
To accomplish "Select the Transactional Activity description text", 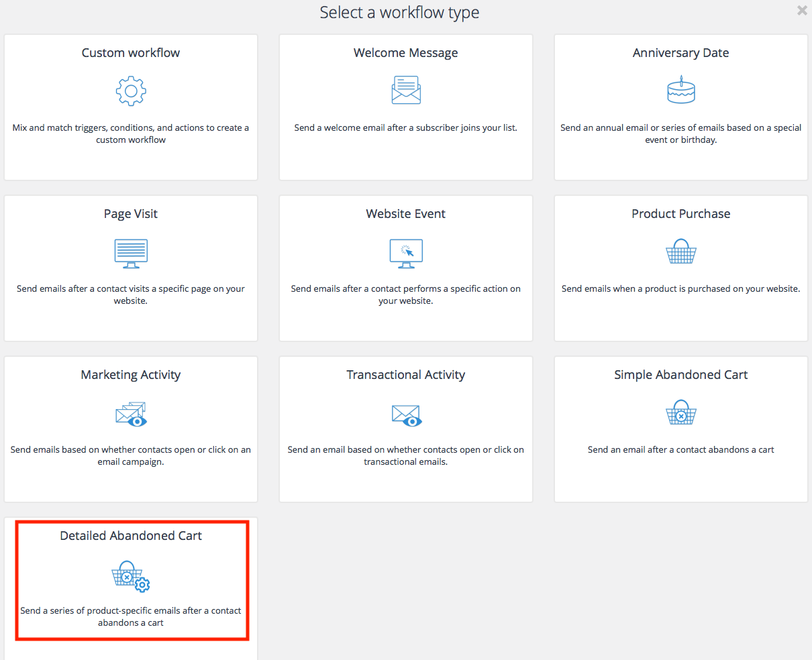I will point(406,455).
